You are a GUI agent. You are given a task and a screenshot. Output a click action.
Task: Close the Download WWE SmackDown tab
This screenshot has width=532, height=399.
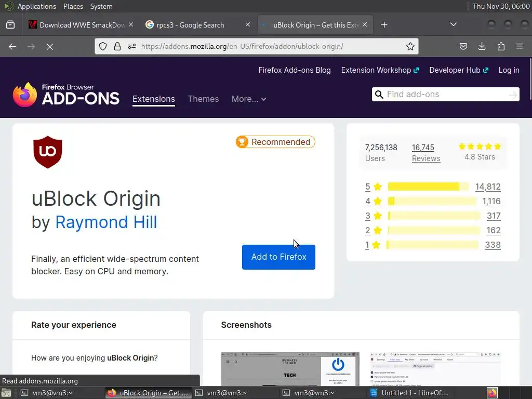coord(131,24)
